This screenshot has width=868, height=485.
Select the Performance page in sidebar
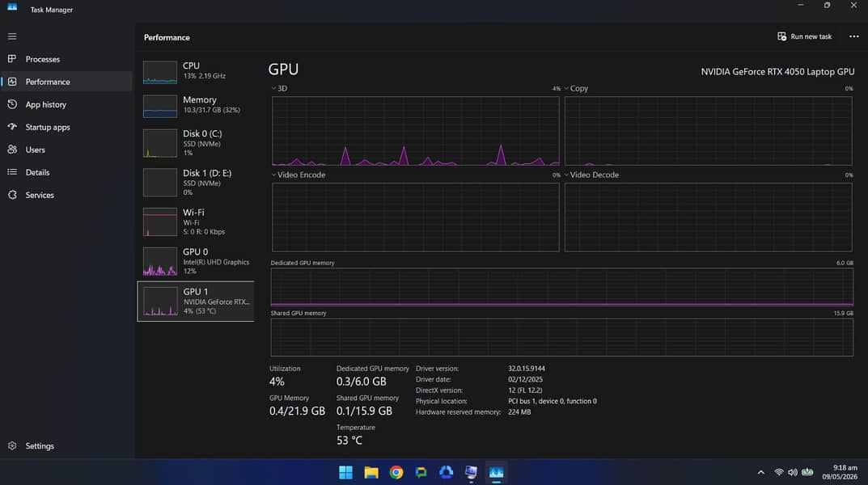point(66,82)
